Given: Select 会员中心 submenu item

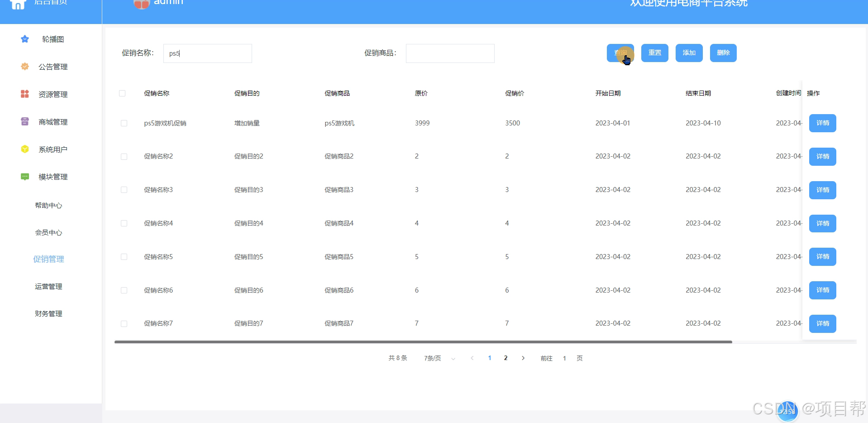Looking at the screenshot, I should coord(48,232).
